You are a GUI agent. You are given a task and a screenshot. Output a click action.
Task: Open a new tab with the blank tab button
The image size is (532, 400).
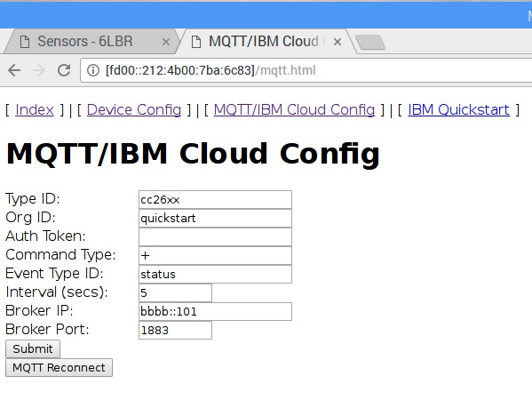(x=369, y=42)
